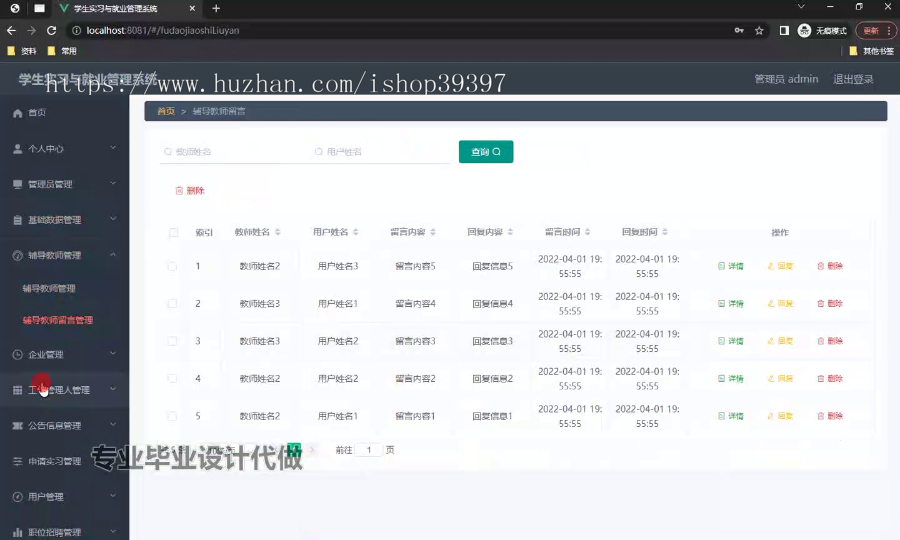Open the 其他书签 bookmarks folder
Image resolution: width=900 pixels, height=540 pixels.
[871, 51]
